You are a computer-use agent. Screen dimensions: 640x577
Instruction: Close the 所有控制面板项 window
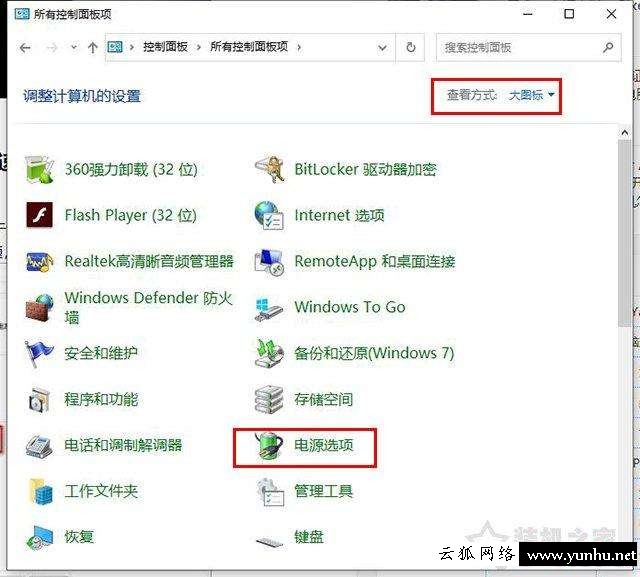611,14
